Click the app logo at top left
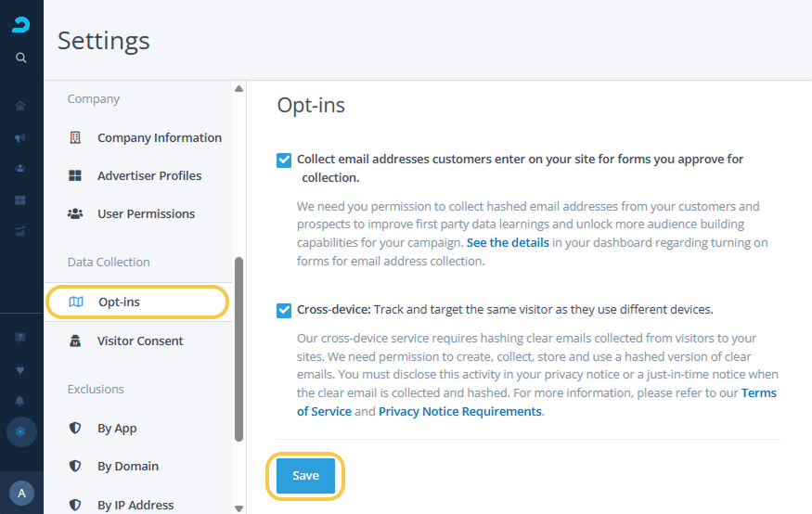 tap(20, 24)
